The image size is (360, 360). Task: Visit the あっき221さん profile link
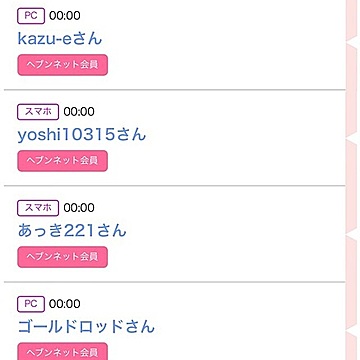tap(72, 231)
